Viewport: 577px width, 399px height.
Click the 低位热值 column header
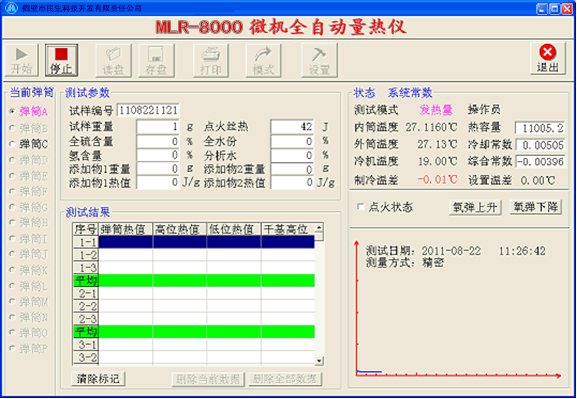[234, 229]
